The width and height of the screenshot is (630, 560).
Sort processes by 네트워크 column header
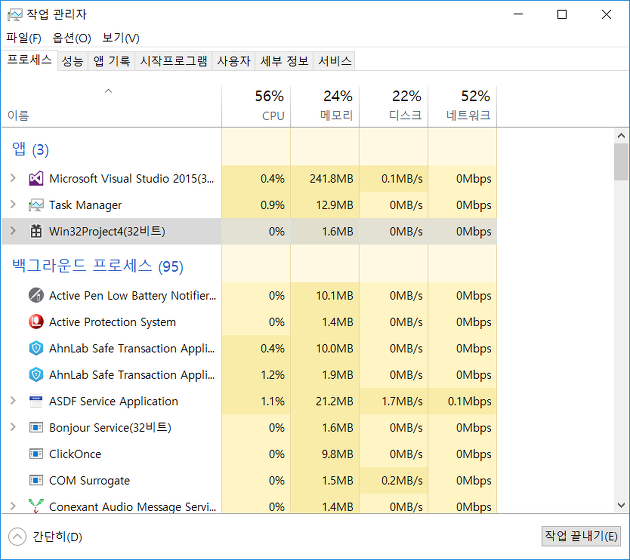point(462,106)
